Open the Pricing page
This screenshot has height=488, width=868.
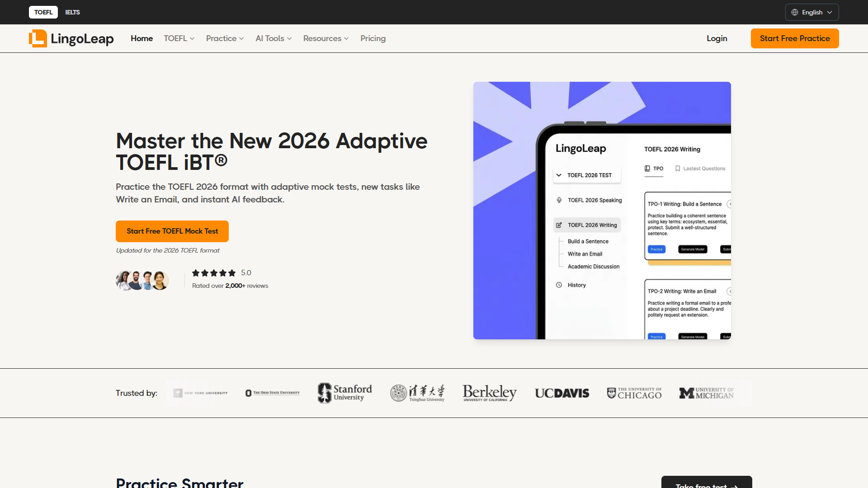[373, 38]
